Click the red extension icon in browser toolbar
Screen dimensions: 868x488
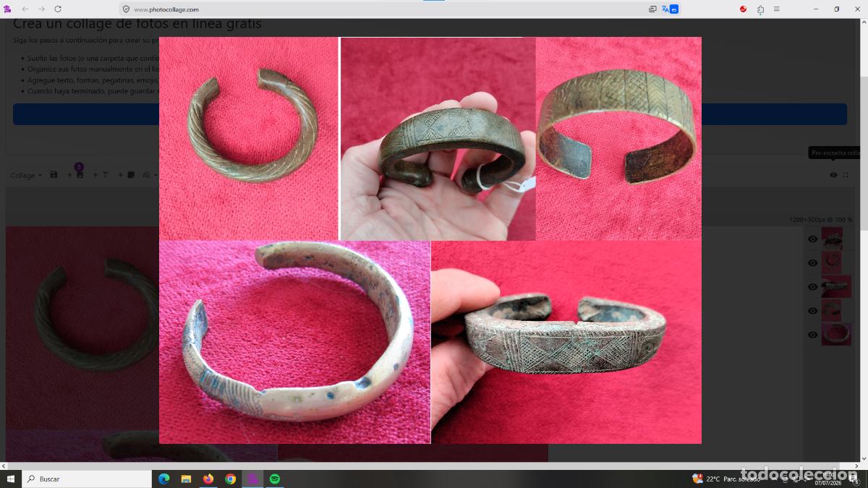point(743,9)
